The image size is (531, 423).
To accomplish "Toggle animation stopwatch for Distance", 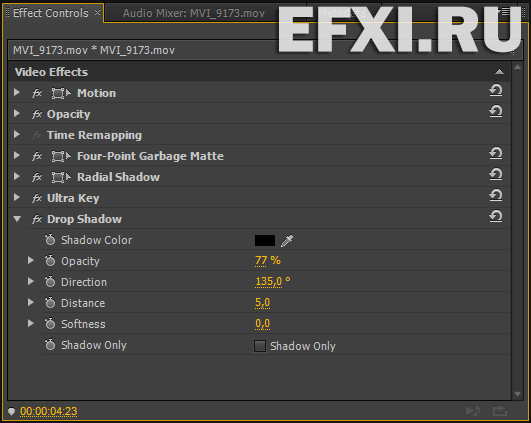I will [50, 302].
